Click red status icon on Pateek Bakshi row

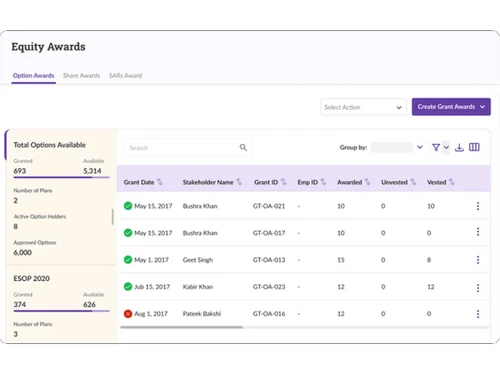pyautogui.click(x=128, y=314)
